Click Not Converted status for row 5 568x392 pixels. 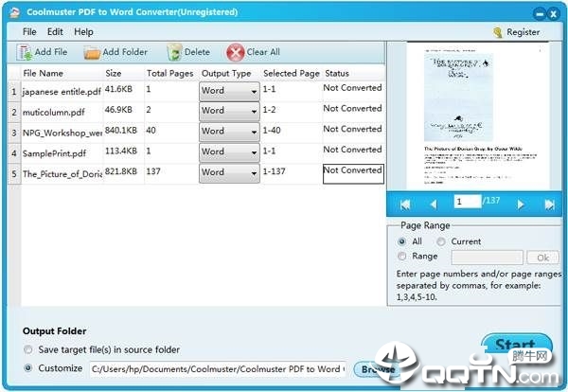pyautogui.click(x=353, y=174)
